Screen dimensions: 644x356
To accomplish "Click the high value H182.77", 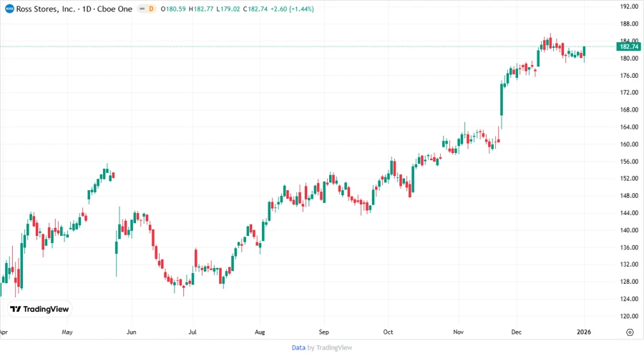I will [x=201, y=9].
